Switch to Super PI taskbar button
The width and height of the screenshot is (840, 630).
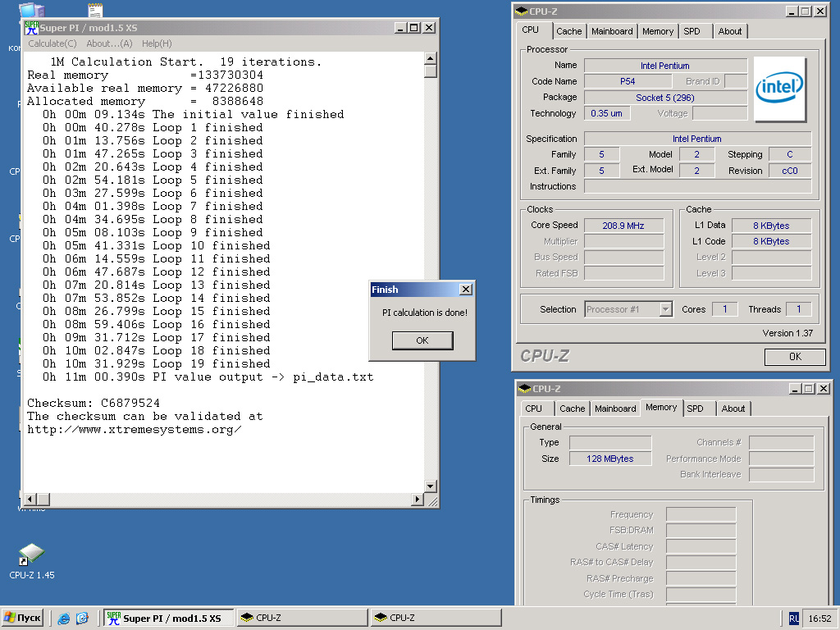click(x=168, y=619)
